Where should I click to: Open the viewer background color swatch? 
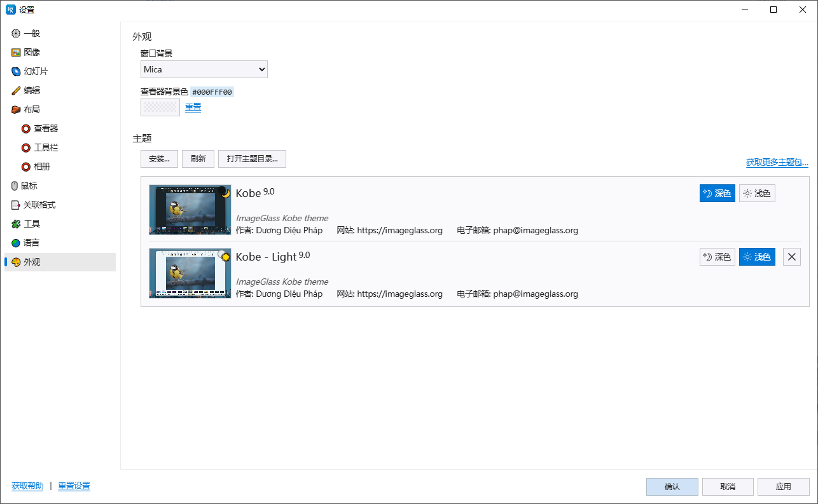160,107
